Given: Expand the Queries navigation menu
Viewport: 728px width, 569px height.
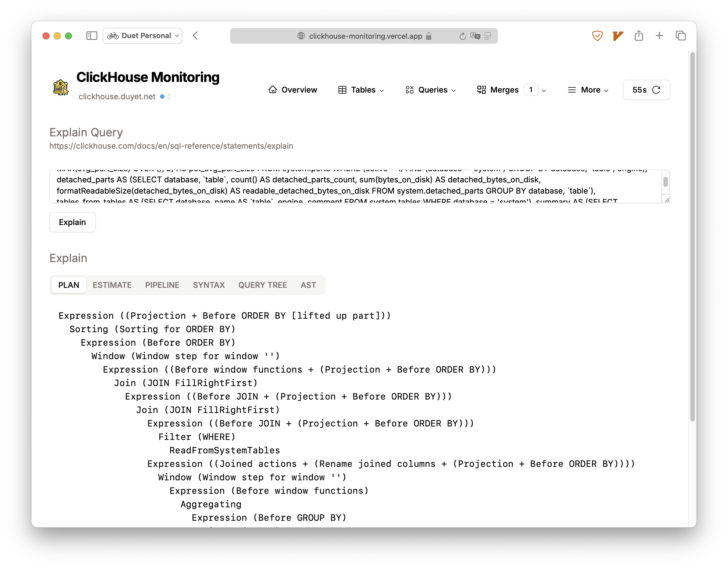Looking at the screenshot, I should tap(430, 90).
